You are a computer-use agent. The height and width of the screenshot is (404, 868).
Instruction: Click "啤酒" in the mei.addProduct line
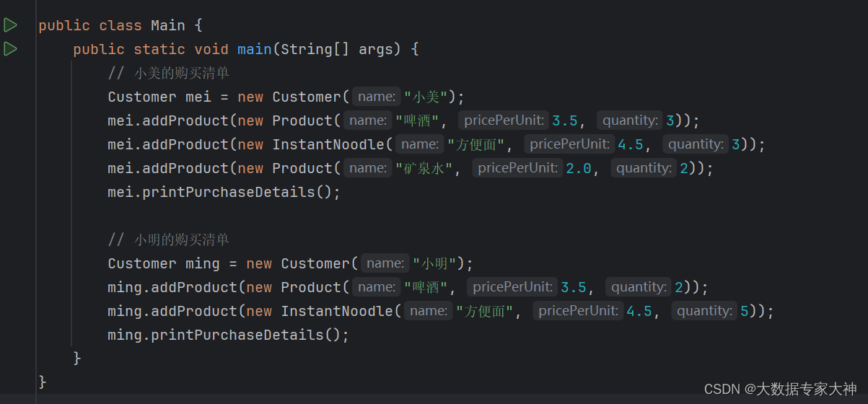(418, 120)
